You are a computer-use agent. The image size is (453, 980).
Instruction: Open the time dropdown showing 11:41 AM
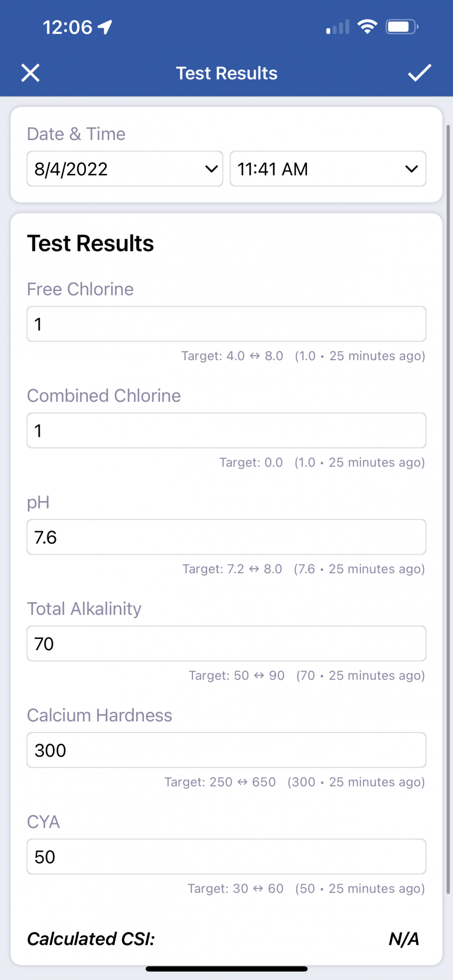point(328,169)
